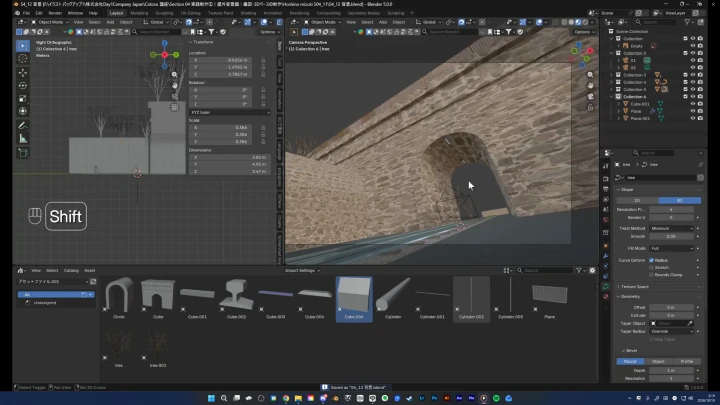This screenshot has width=720, height=405.
Task: Switch to the Shading workspace tab
Action: (248, 13)
